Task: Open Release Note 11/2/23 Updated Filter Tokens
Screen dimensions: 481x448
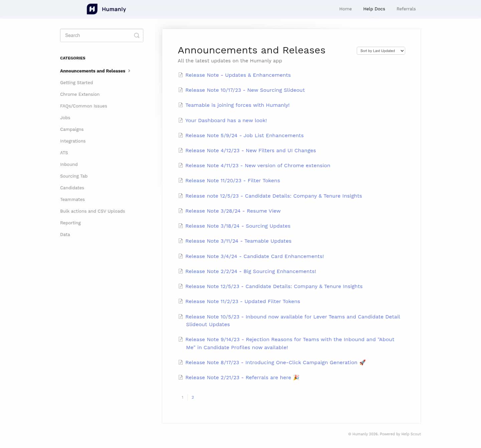Action: (x=243, y=301)
